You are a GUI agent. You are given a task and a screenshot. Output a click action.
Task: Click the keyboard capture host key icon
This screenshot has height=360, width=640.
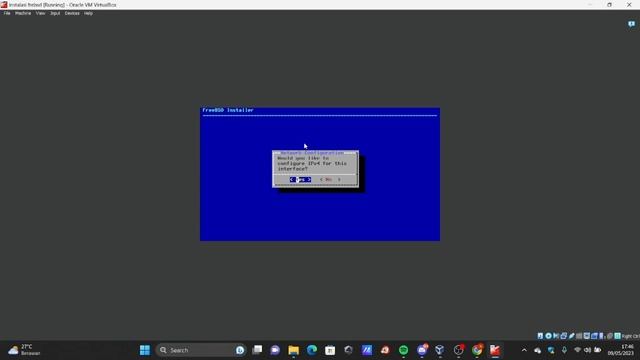618,336
